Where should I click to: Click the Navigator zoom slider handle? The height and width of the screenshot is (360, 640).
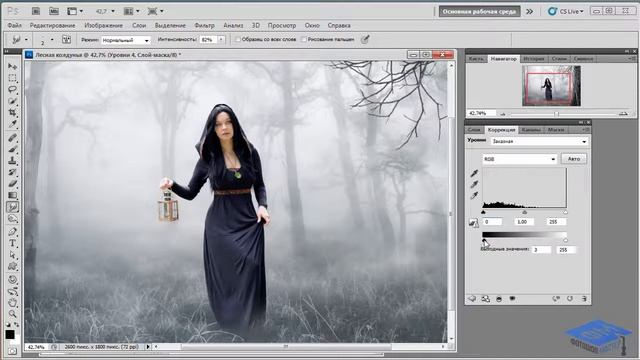point(556,114)
